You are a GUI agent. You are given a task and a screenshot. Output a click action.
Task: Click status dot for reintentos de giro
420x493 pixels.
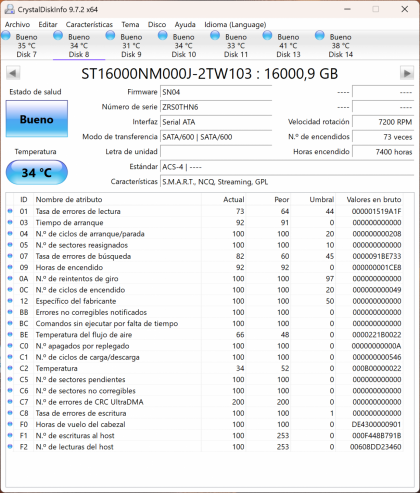click(10, 278)
